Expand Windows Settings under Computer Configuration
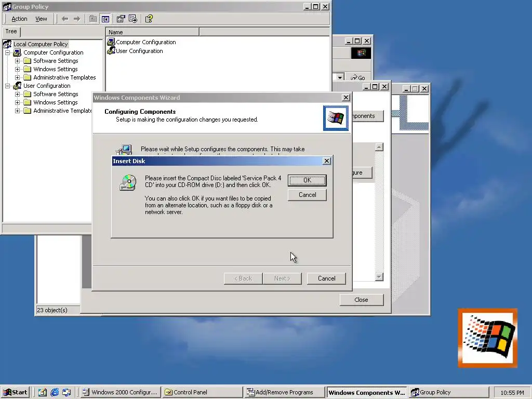The width and height of the screenshot is (532, 399). (x=17, y=69)
